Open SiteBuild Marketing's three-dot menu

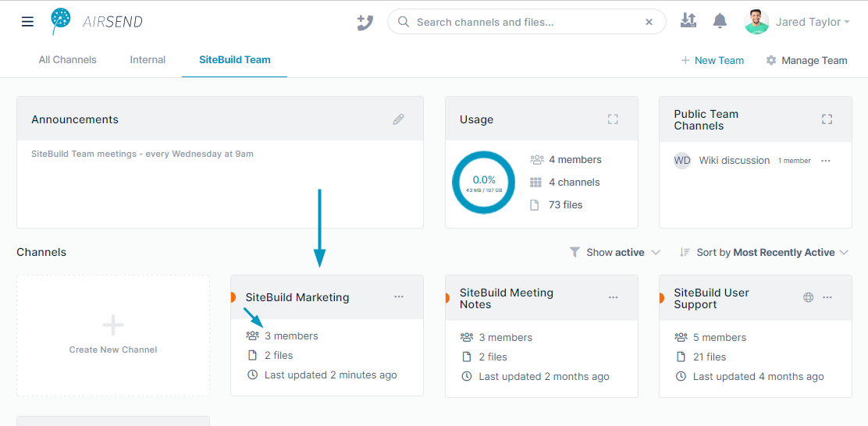399,297
